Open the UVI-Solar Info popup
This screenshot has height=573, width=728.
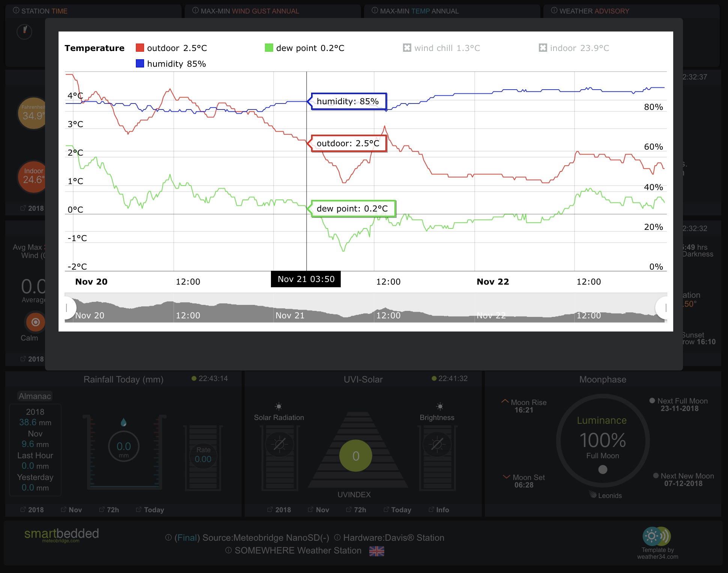[x=439, y=510]
